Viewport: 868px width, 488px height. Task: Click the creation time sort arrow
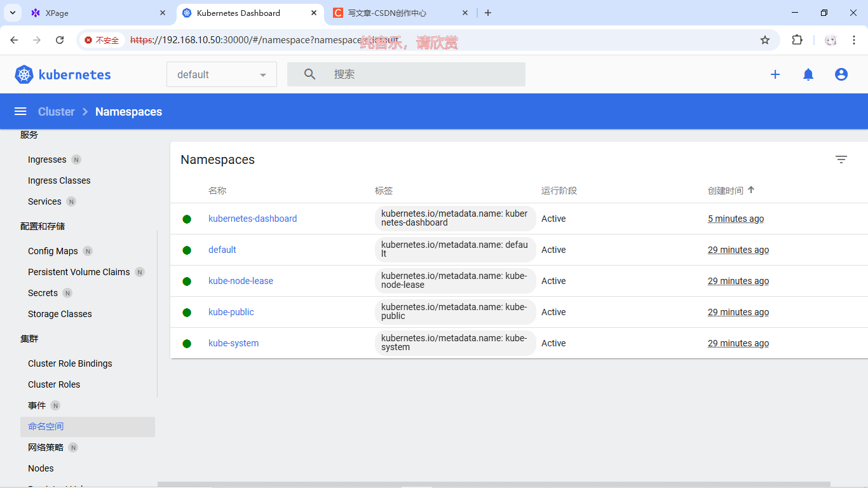click(751, 190)
